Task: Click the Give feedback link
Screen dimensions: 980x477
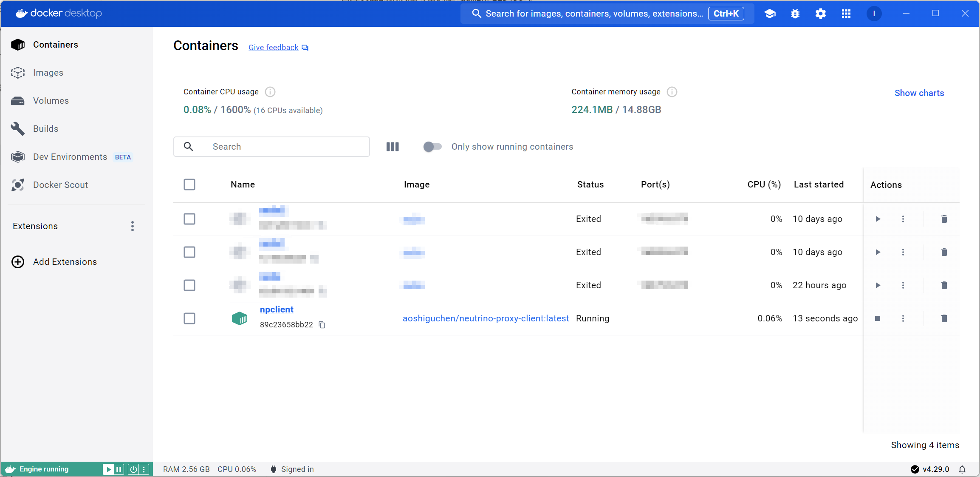Action: point(274,48)
